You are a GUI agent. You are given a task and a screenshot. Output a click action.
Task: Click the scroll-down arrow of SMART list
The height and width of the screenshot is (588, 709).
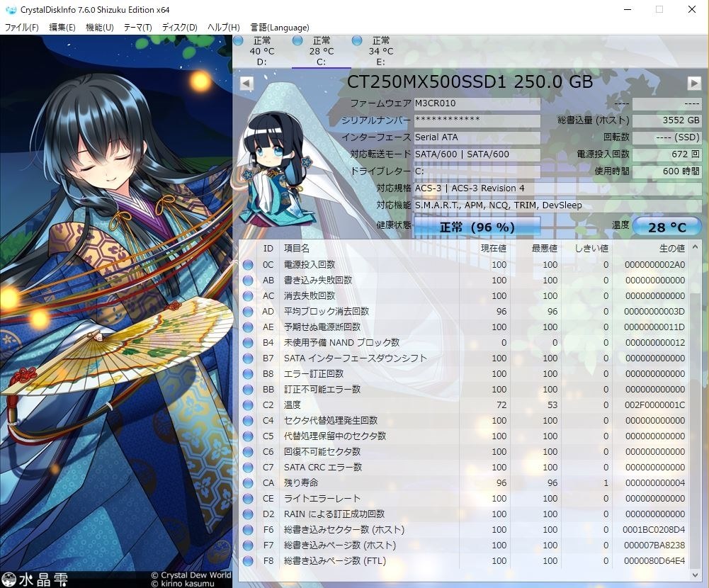[696, 575]
